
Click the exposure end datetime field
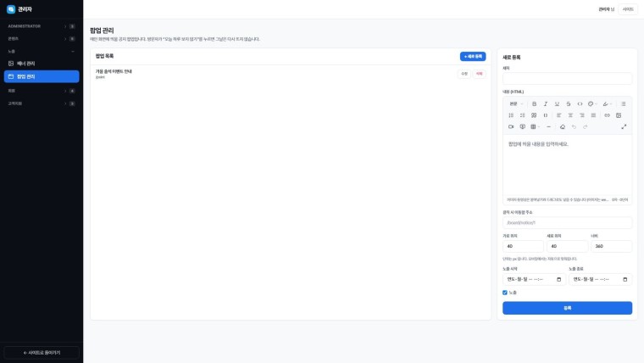[600, 280]
